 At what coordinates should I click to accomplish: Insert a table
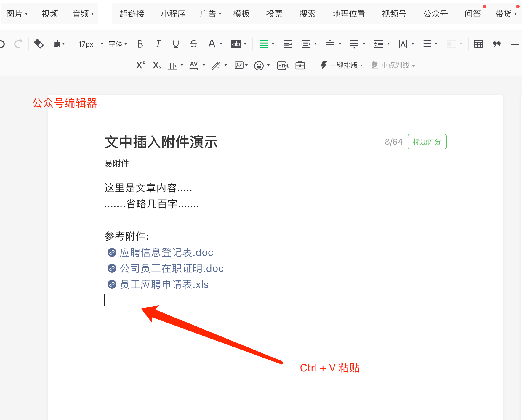478,44
